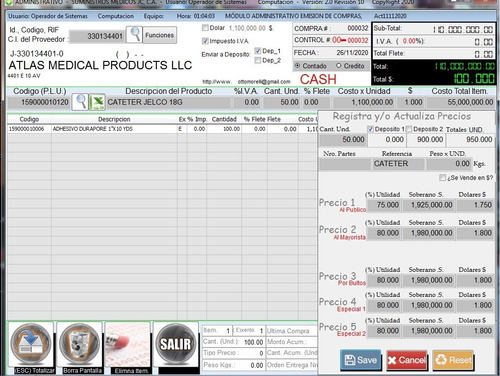Click the FECHA value 26/11/2020
Image resolution: width=500 pixels, height=376 pixels.
point(352,53)
